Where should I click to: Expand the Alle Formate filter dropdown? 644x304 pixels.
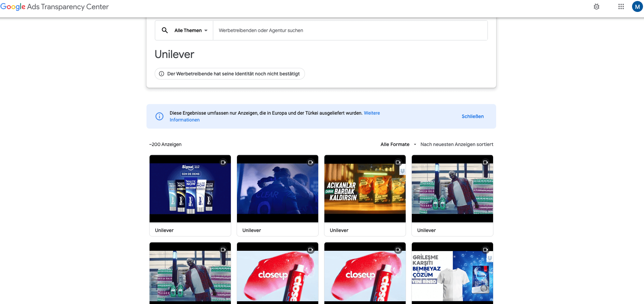398,144
